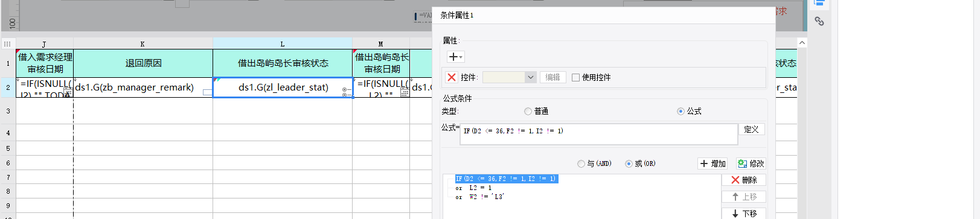Viewport: 980px width, 219px height.
Task: Click the 条件属性1 dialog title
Action: [457, 15]
